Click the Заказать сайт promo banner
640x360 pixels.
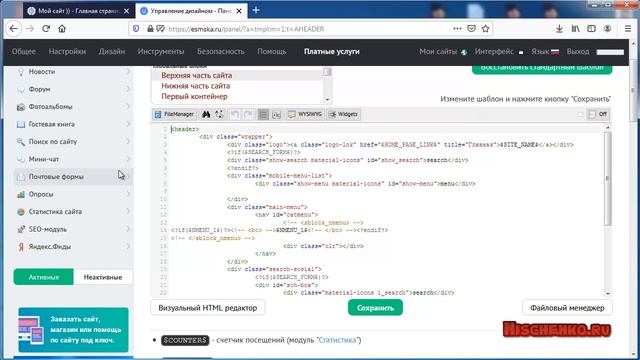click(x=73, y=330)
